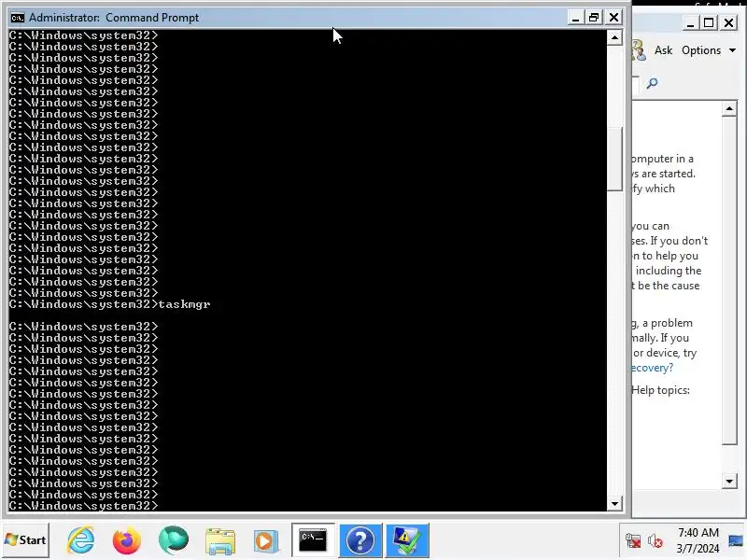Click the search magnifier in Help window
Viewport: 747px width, 560px height.
(x=652, y=84)
